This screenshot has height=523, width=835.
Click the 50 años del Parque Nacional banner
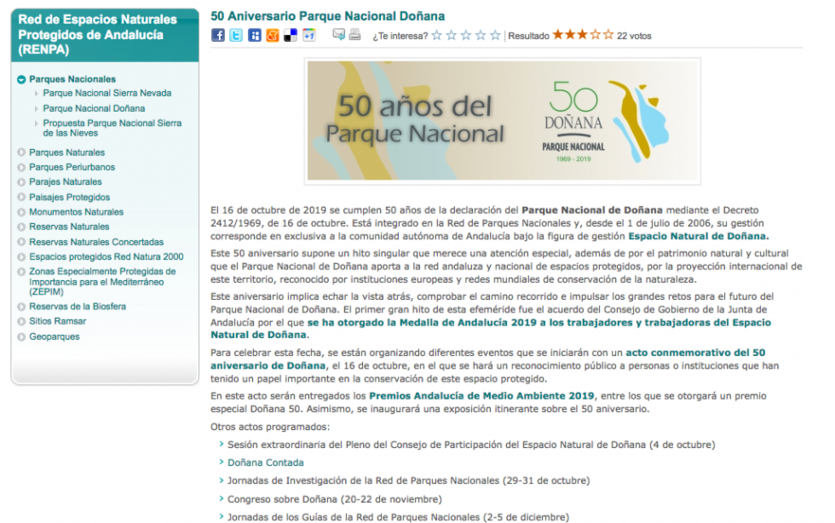502,121
